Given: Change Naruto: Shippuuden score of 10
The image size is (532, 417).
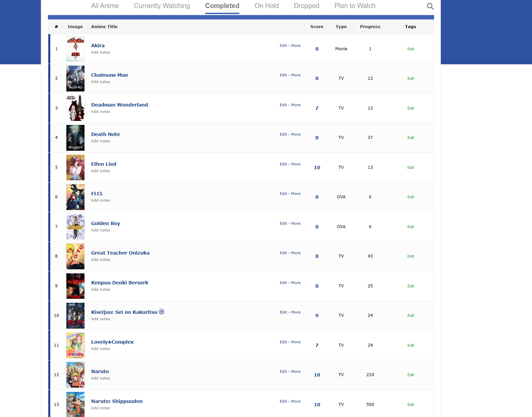Looking at the screenshot, I should click(x=317, y=405).
